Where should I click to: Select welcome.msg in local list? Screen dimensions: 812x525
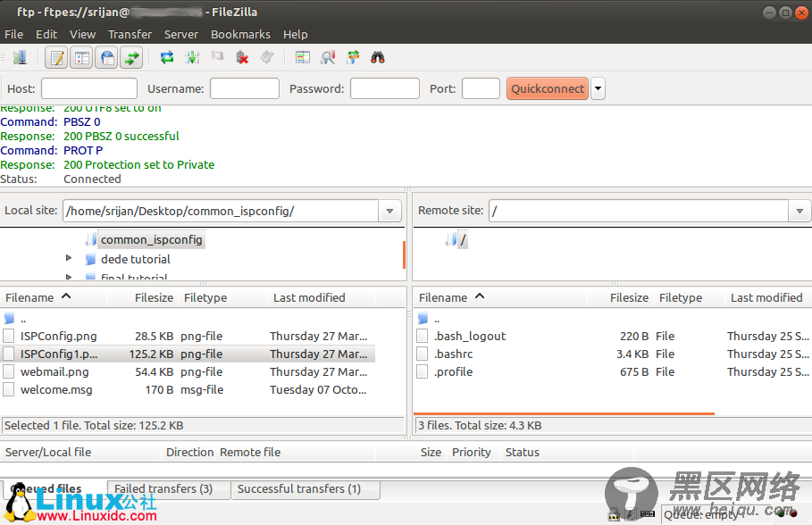click(188, 390)
